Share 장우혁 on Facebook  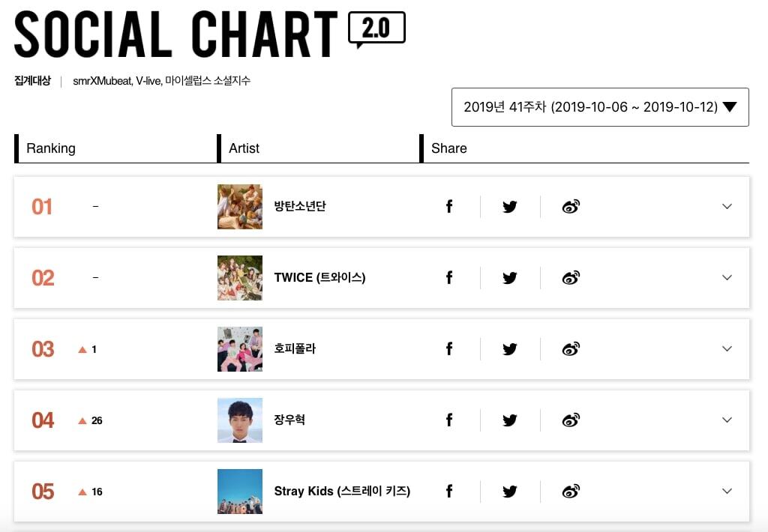[x=449, y=420]
